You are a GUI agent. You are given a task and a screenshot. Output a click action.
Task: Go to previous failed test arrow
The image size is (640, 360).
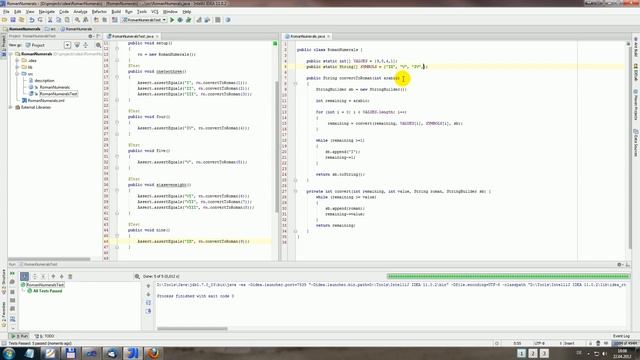point(53,276)
